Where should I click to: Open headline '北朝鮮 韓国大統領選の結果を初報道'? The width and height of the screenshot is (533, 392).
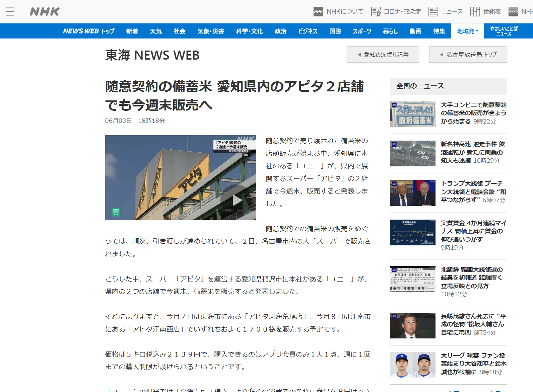(x=472, y=278)
